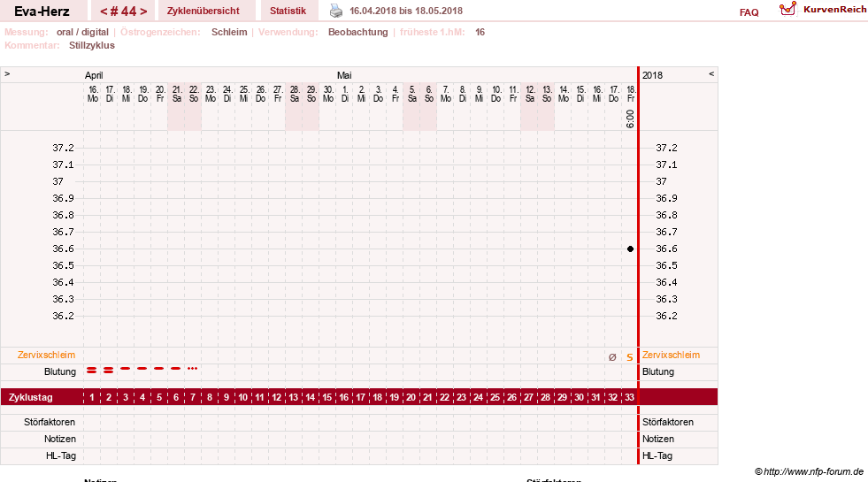The image size is (868, 482).
Task: Click date header 16. Mo in April
Action: click(x=93, y=94)
